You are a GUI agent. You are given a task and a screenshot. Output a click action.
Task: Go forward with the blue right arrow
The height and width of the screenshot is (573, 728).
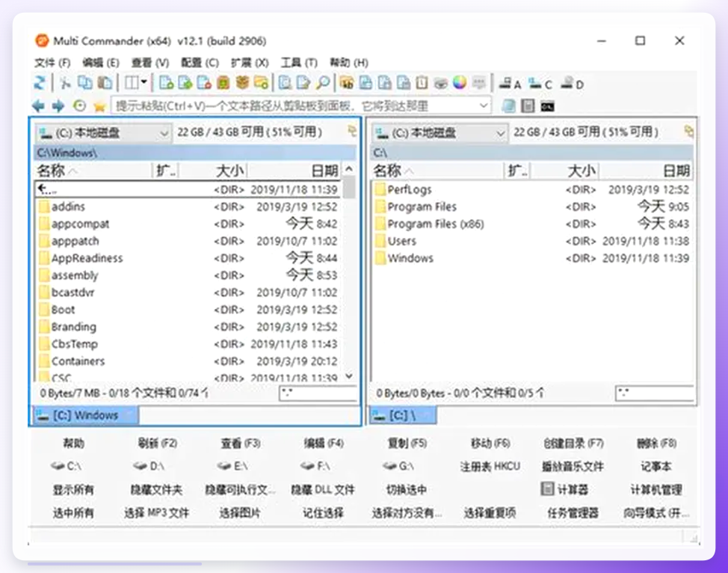coord(58,106)
